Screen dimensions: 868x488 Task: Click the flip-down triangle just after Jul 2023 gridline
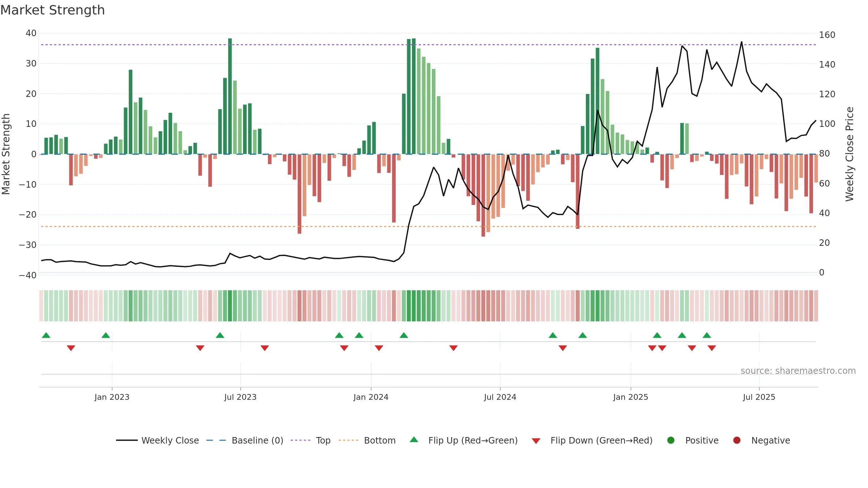tap(265, 348)
